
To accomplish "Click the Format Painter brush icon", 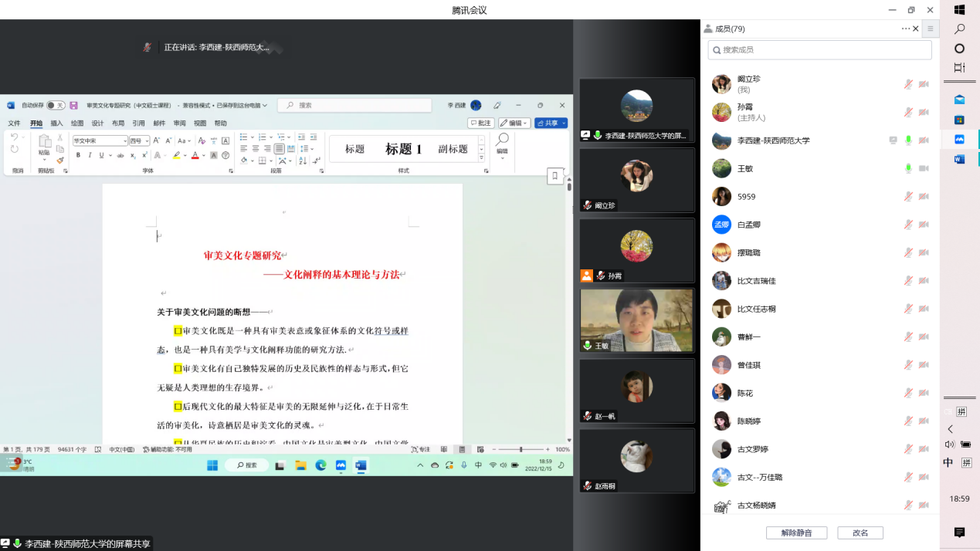I will [x=60, y=161].
